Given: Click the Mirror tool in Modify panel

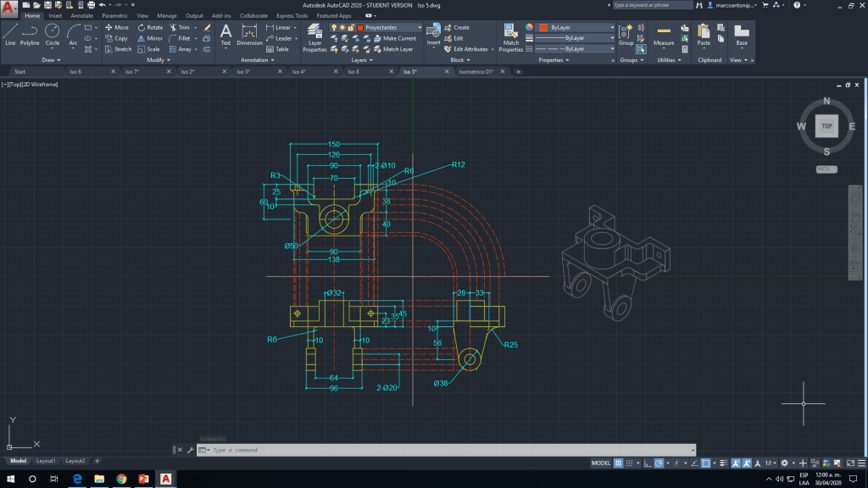Looking at the screenshot, I should [150, 38].
